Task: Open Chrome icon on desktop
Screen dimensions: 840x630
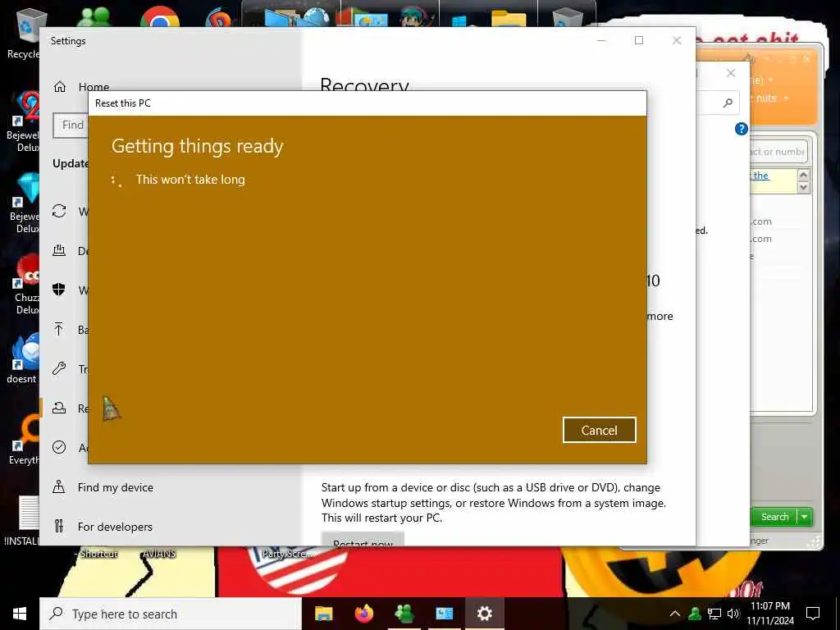Action: [x=159, y=18]
